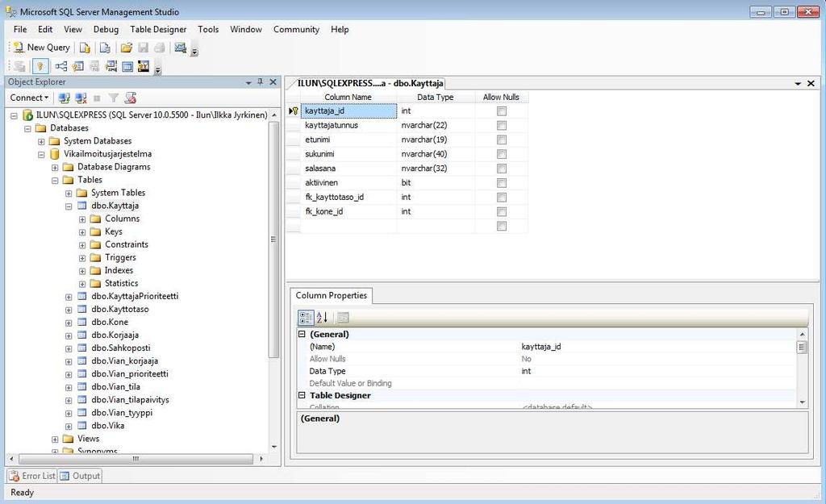Click the Error List icon tab
Screen dimensions: 826x504
point(31,476)
